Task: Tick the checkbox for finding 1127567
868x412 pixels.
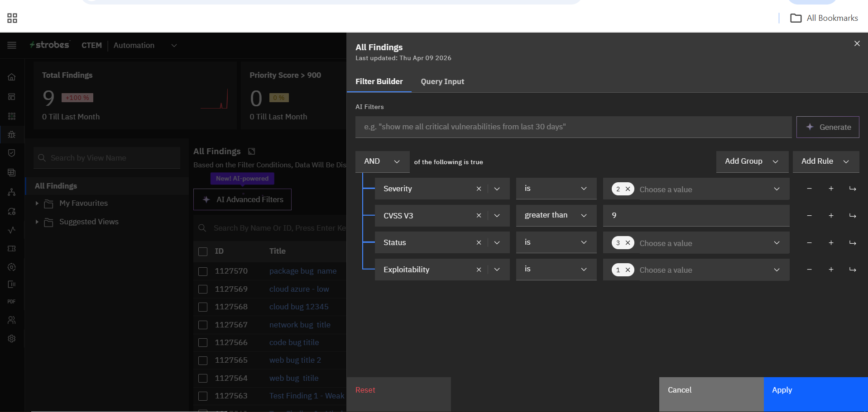Action: pyautogui.click(x=203, y=325)
